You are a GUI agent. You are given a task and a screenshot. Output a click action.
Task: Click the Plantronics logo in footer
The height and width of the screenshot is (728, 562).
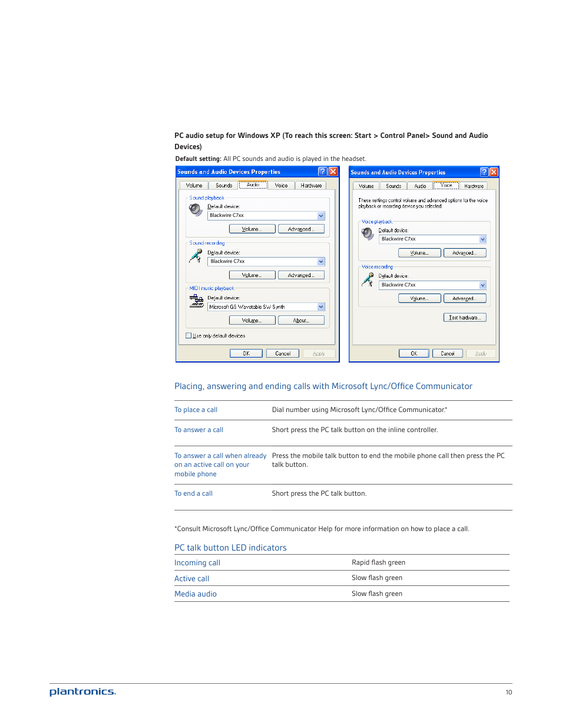tap(82, 692)
